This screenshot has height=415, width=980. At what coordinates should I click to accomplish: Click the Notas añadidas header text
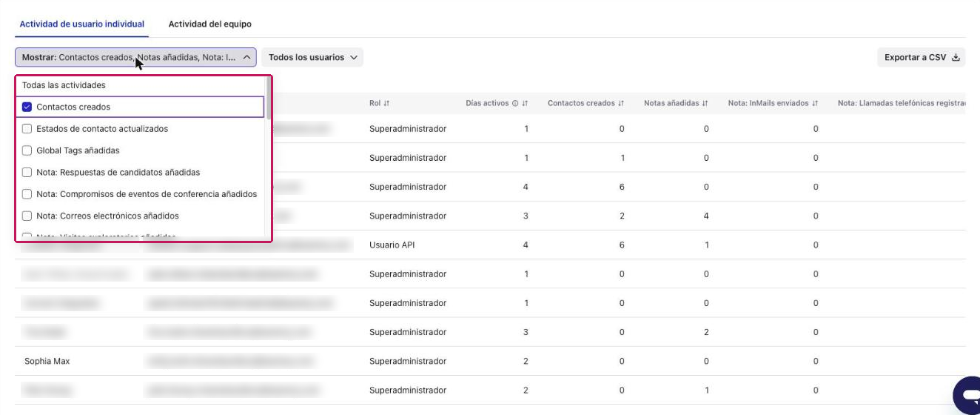pos(671,103)
